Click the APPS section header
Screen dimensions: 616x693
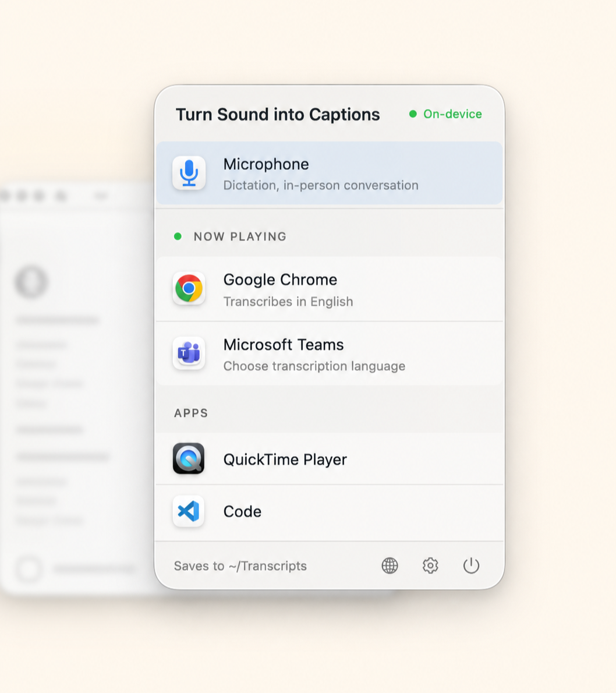(191, 413)
